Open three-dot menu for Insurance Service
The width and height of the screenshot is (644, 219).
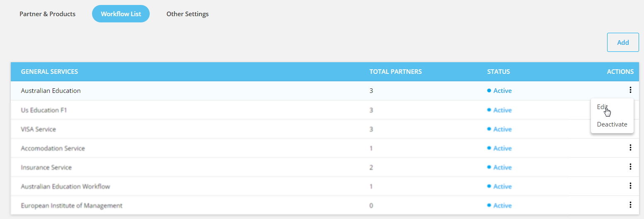coord(630,167)
